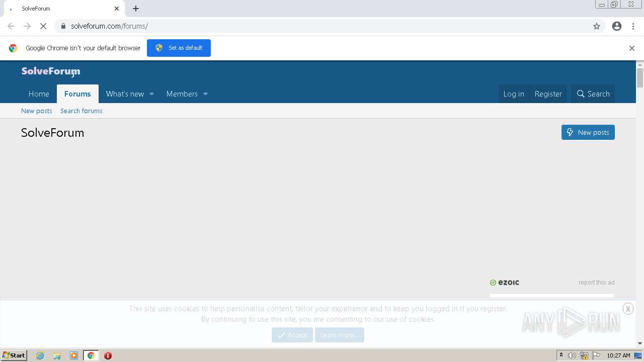
Task: Open the Members nav item
Action: point(182,94)
